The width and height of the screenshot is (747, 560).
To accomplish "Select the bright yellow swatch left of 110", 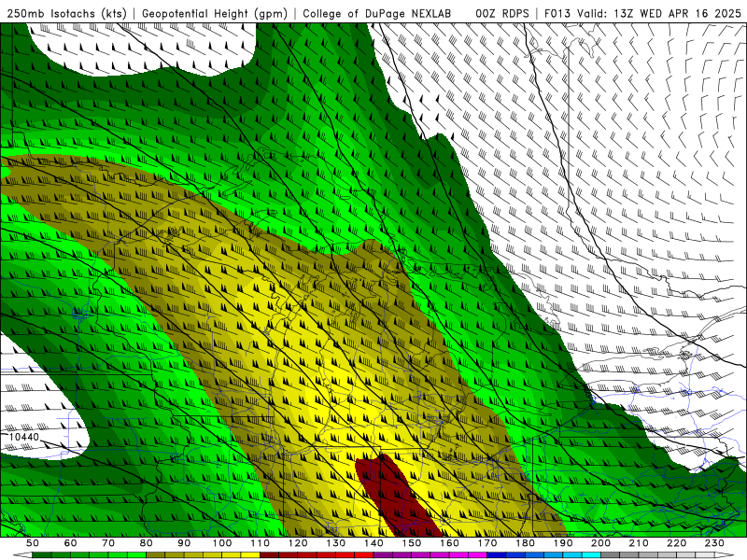I will pyautogui.click(x=250, y=555).
